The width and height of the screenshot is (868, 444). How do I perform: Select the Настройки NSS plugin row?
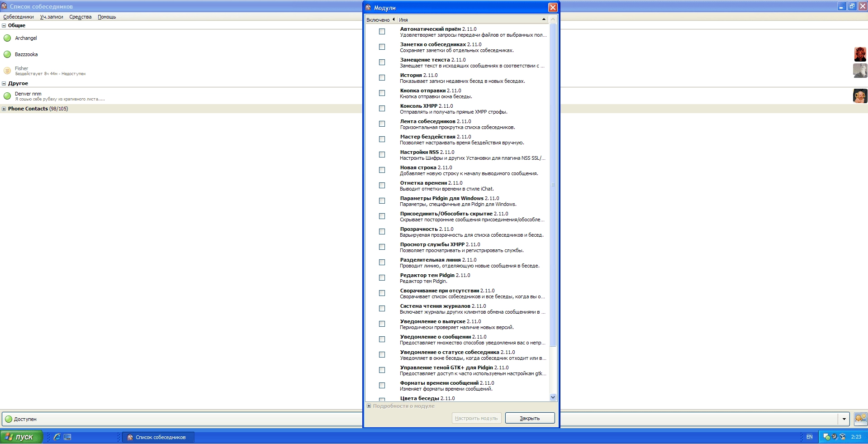[457, 155]
